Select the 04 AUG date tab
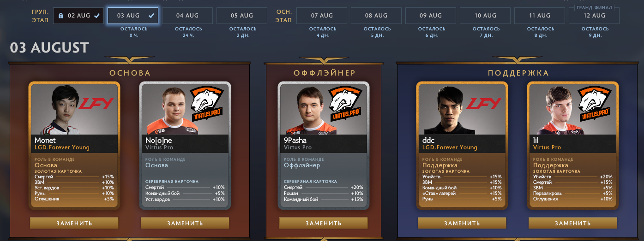This screenshot has height=241, width=644. tap(187, 16)
